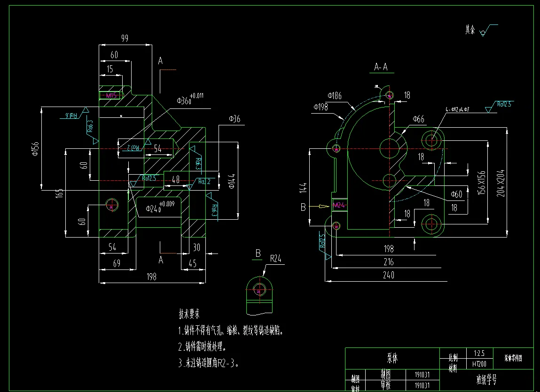This screenshot has width=540, height=392.
Task: Select the "45" dimension value
Action: tap(193, 263)
